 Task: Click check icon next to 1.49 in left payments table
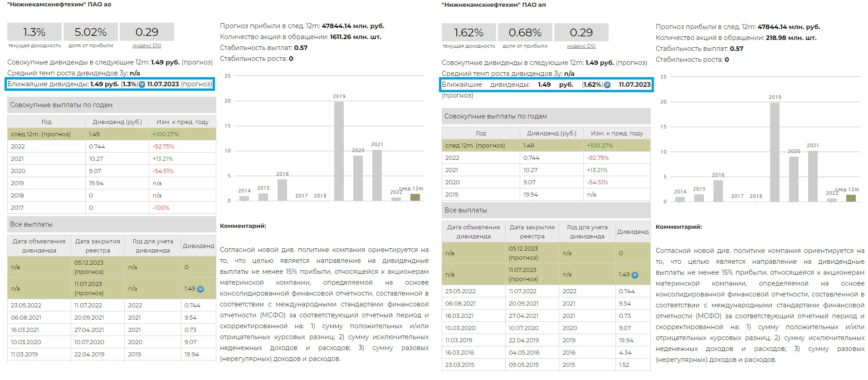[x=200, y=289]
